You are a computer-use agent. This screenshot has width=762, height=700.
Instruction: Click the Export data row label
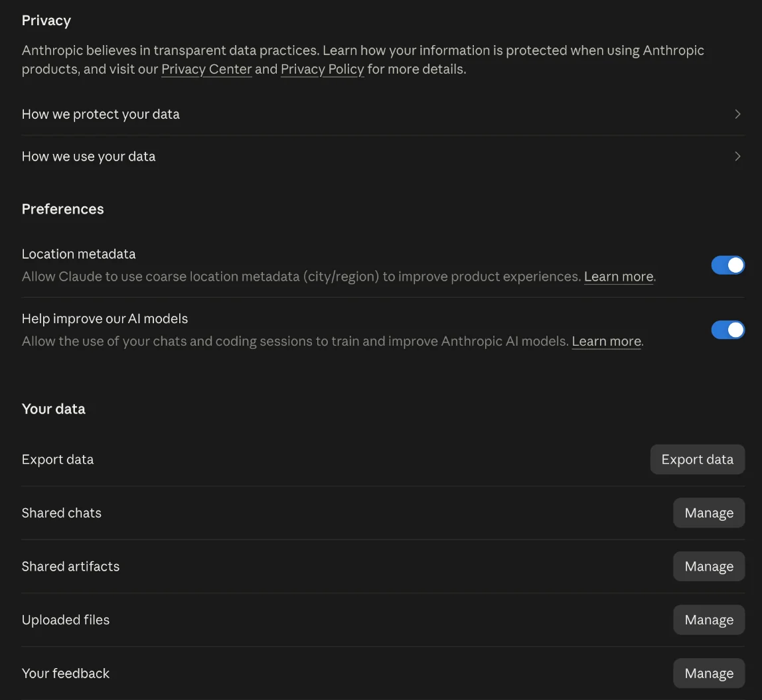pos(58,460)
